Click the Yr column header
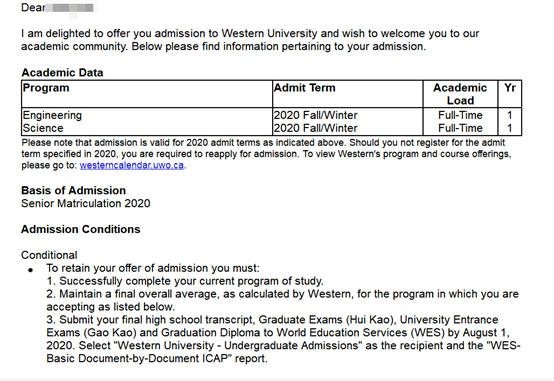The width and height of the screenshot is (554, 381). click(x=510, y=88)
